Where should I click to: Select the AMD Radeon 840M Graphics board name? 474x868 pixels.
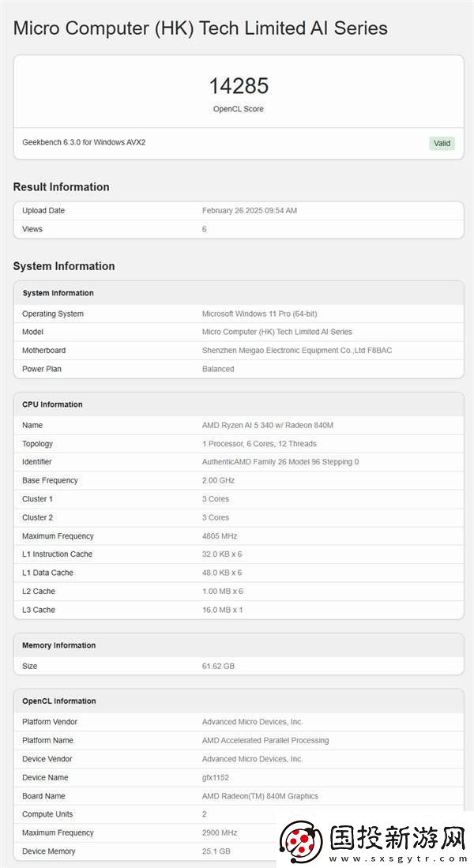point(259,796)
